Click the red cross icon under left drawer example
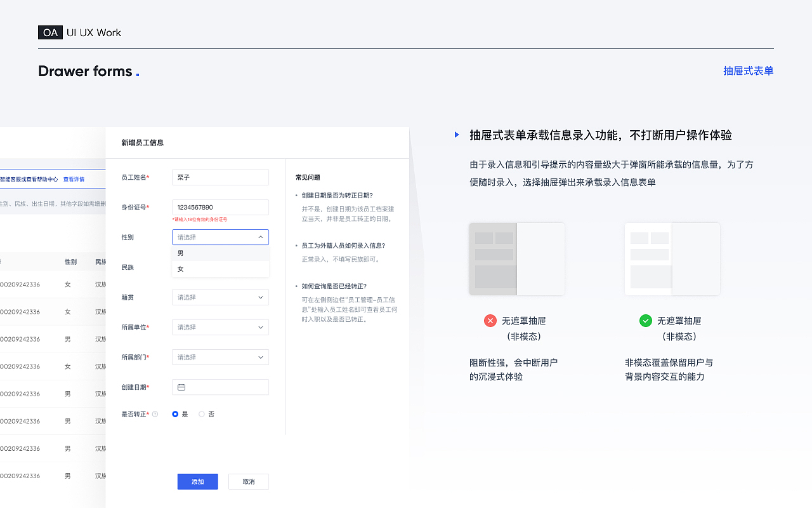This screenshot has width=812, height=508. coord(490,321)
